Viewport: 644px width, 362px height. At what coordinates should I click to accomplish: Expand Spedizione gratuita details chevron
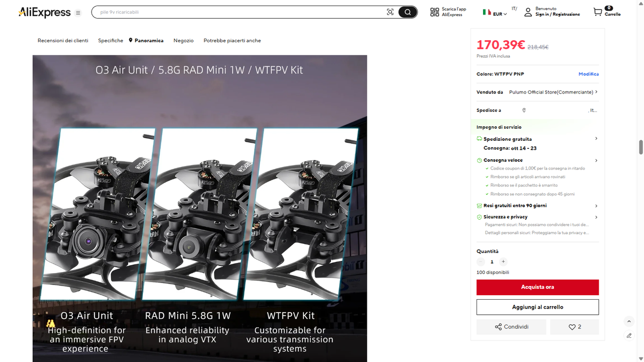pos(596,138)
